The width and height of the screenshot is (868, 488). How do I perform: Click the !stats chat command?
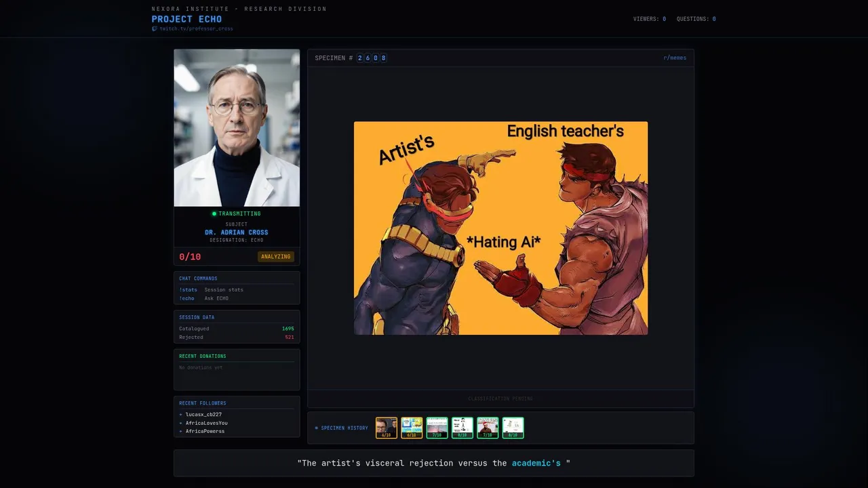click(188, 289)
